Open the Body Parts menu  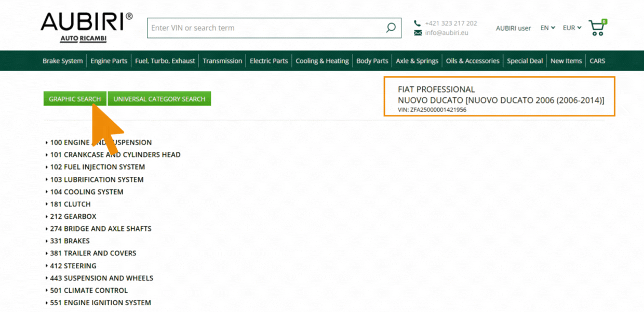(372, 61)
